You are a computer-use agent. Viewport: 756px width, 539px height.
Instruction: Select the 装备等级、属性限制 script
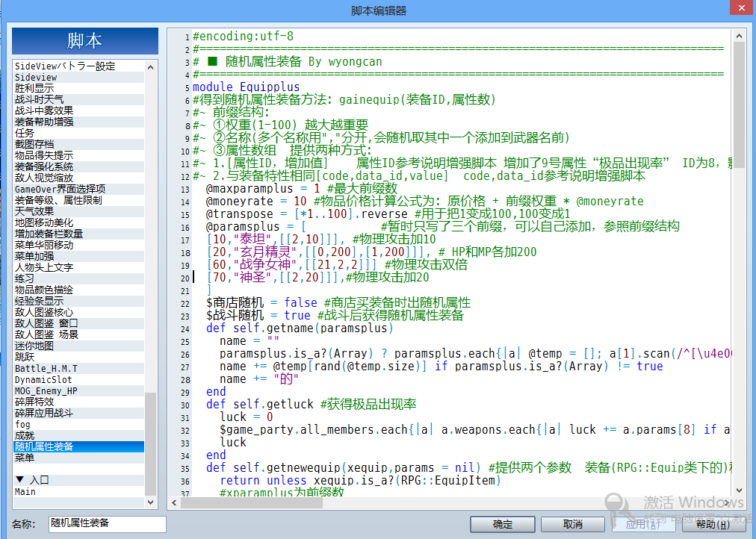(x=79, y=200)
